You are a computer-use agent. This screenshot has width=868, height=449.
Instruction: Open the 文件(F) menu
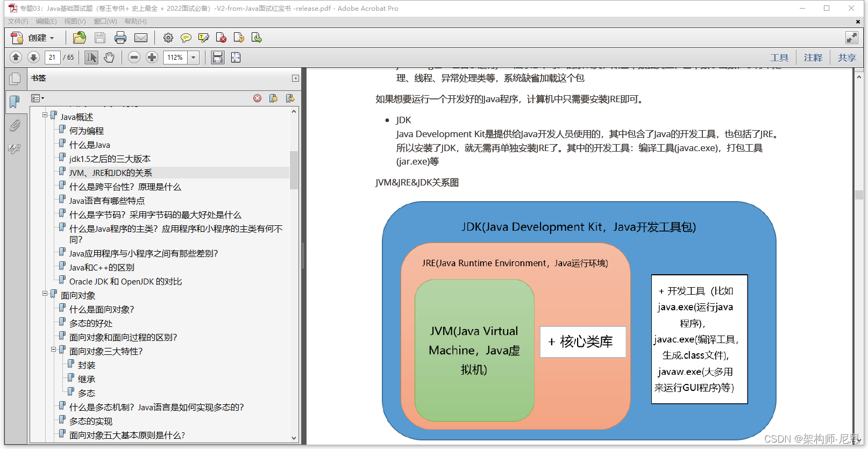click(x=18, y=22)
